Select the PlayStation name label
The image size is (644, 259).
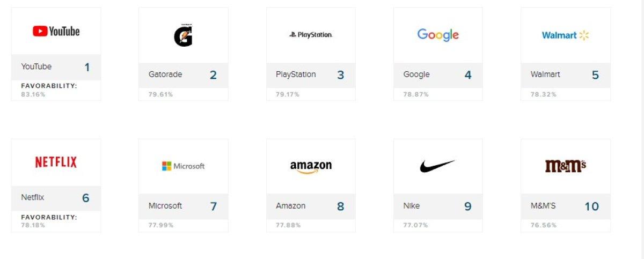tap(296, 75)
